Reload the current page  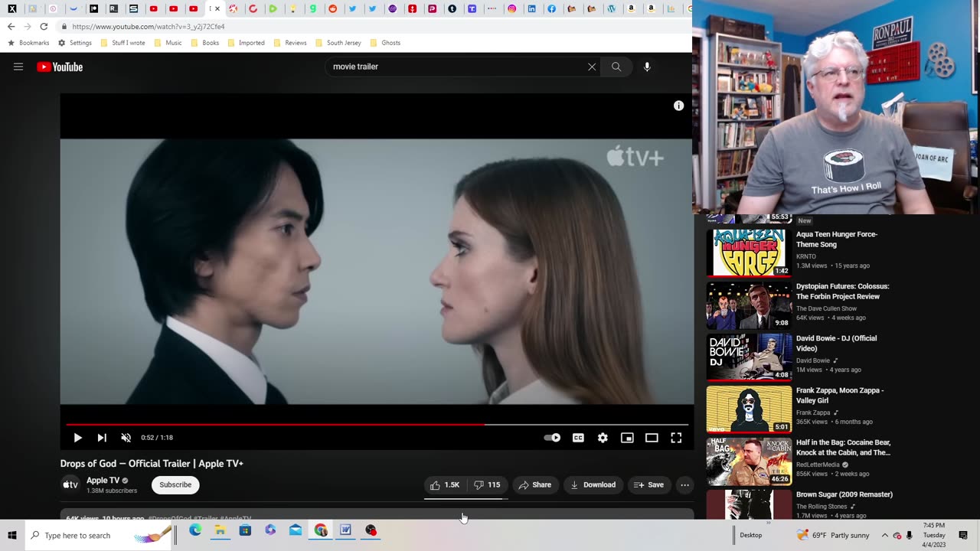point(44,26)
